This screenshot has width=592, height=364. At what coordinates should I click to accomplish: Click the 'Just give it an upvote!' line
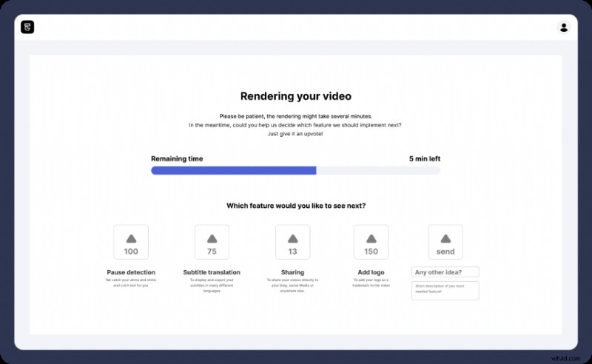(x=295, y=134)
